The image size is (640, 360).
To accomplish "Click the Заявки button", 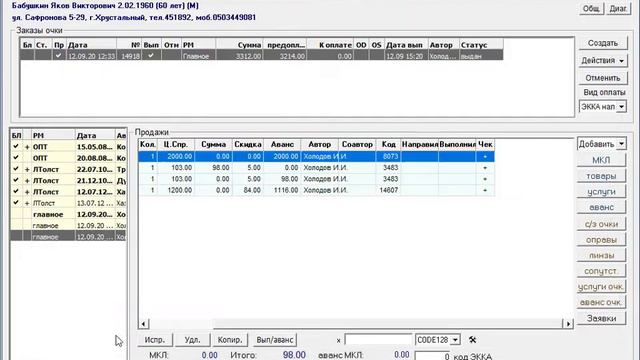I will point(602,318).
